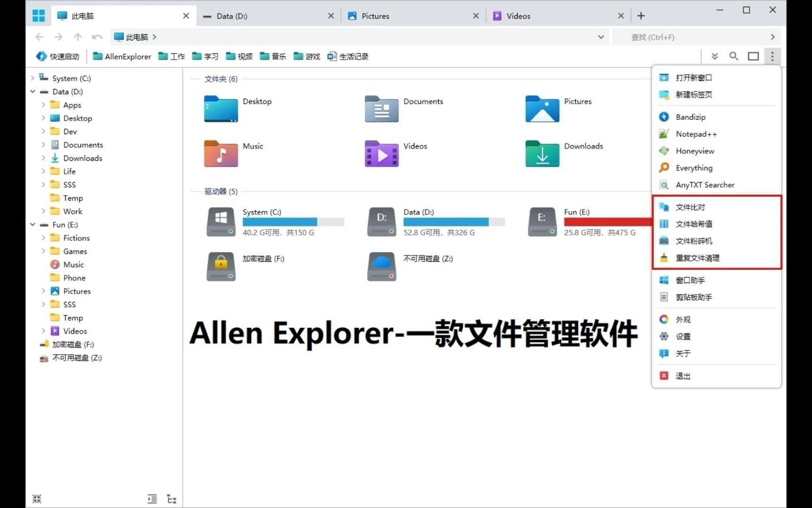Screen dimensions: 812x508
Task: Open Honeyview image viewer
Action: (x=695, y=151)
